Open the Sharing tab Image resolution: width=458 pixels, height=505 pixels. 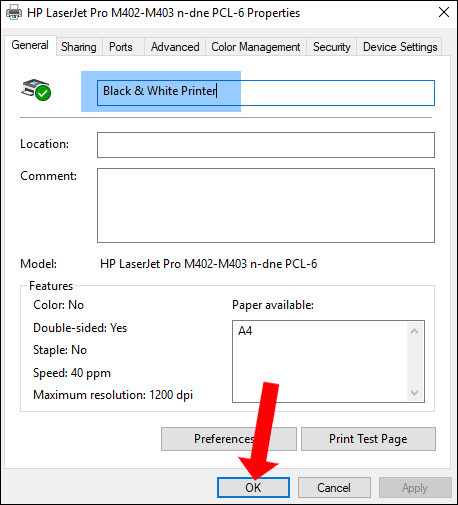pyautogui.click(x=79, y=47)
